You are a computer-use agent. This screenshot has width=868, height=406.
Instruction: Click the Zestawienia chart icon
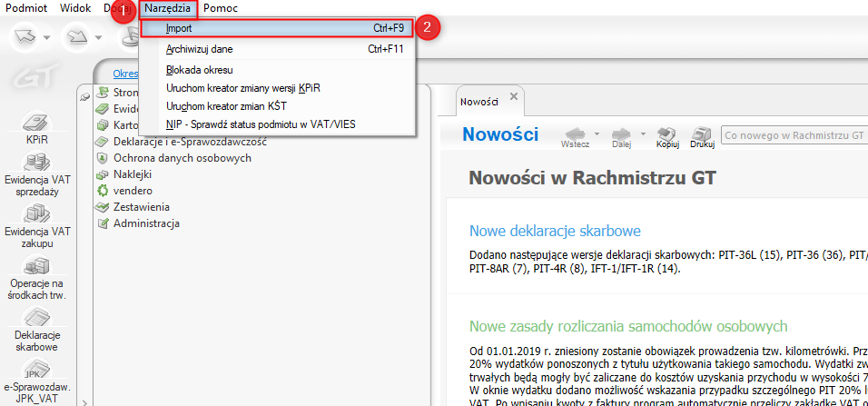(x=103, y=207)
